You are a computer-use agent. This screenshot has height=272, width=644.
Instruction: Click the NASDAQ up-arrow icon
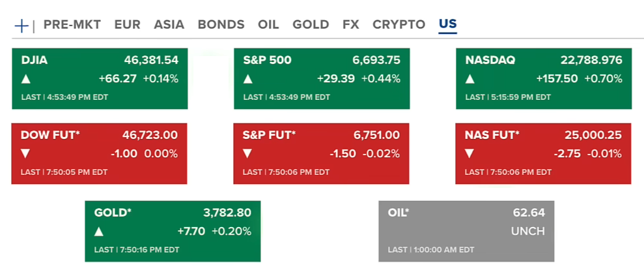(470, 80)
